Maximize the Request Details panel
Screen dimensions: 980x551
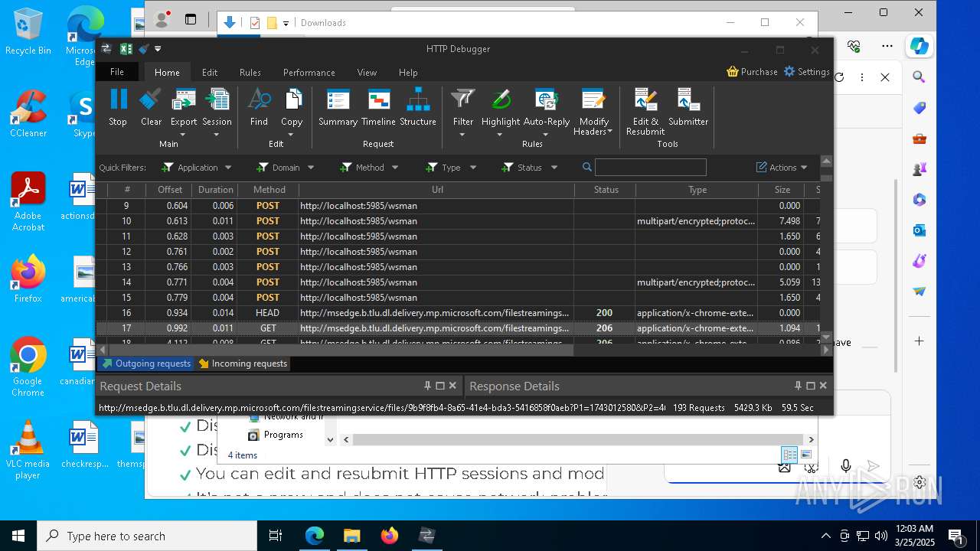pyautogui.click(x=440, y=386)
